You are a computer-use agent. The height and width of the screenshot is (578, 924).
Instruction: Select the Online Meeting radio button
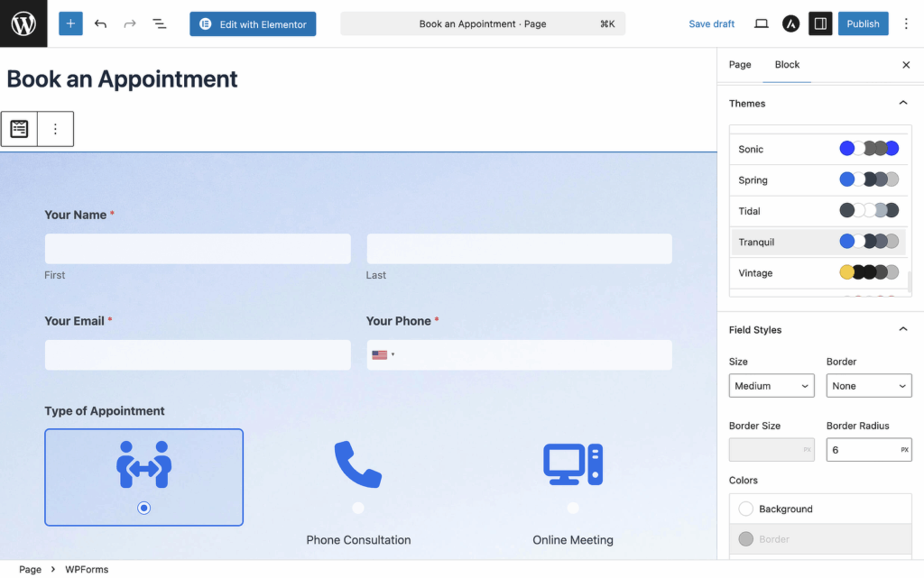573,508
